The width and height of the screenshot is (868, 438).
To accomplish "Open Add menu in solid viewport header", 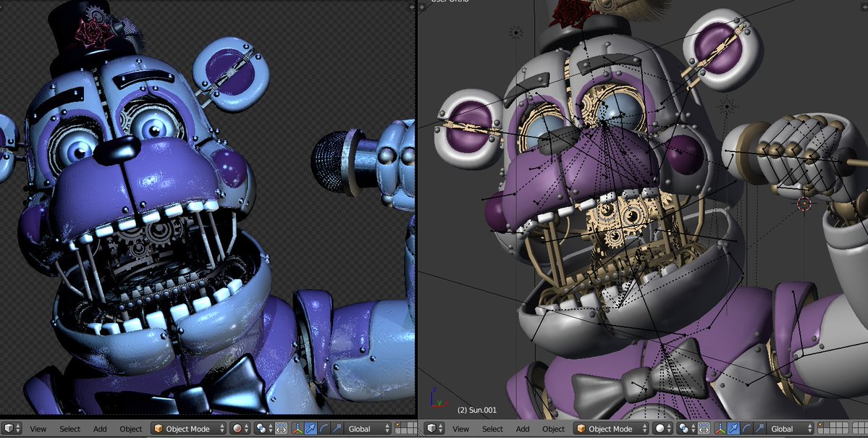I will tap(523, 429).
